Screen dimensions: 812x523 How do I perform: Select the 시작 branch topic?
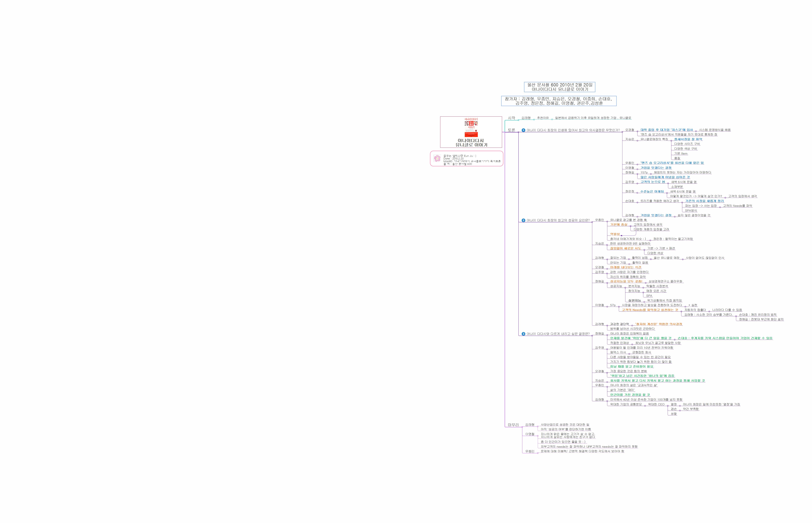[x=511, y=118]
